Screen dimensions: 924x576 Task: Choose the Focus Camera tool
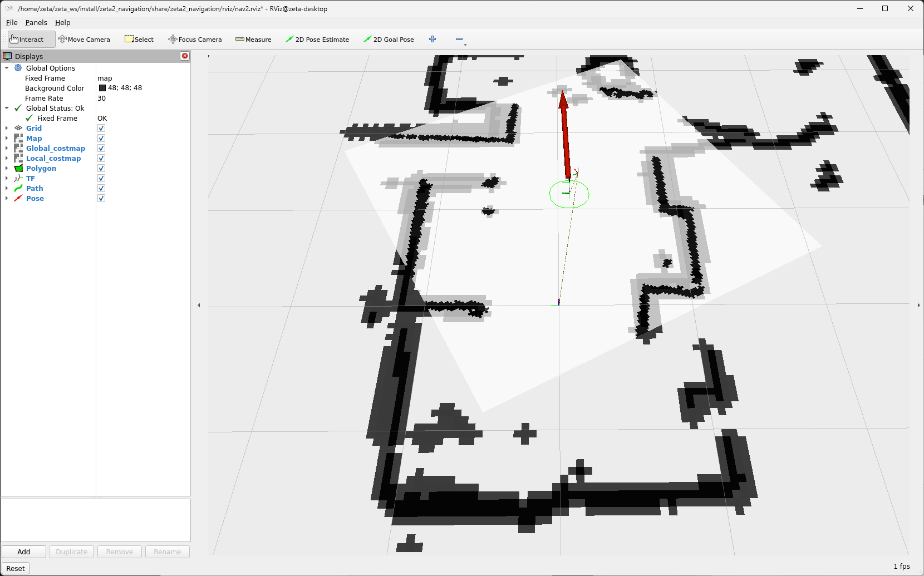pyautogui.click(x=195, y=40)
